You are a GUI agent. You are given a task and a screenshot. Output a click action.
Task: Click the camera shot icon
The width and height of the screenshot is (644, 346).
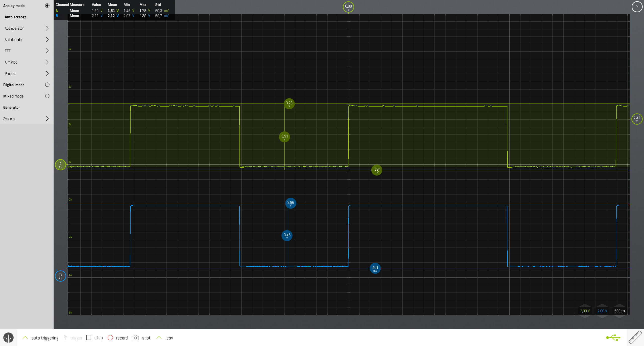click(135, 337)
